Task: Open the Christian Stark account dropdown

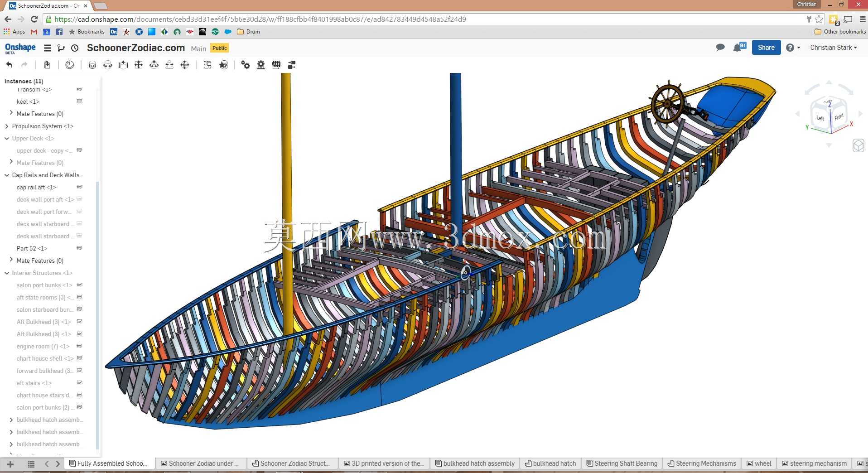Action: (x=834, y=48)
